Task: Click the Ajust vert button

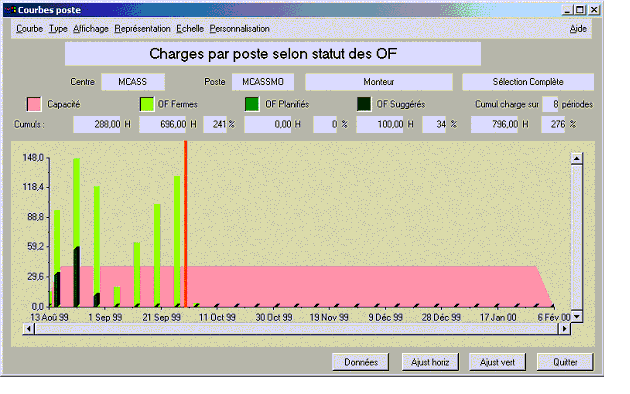Action: [497, 362]
